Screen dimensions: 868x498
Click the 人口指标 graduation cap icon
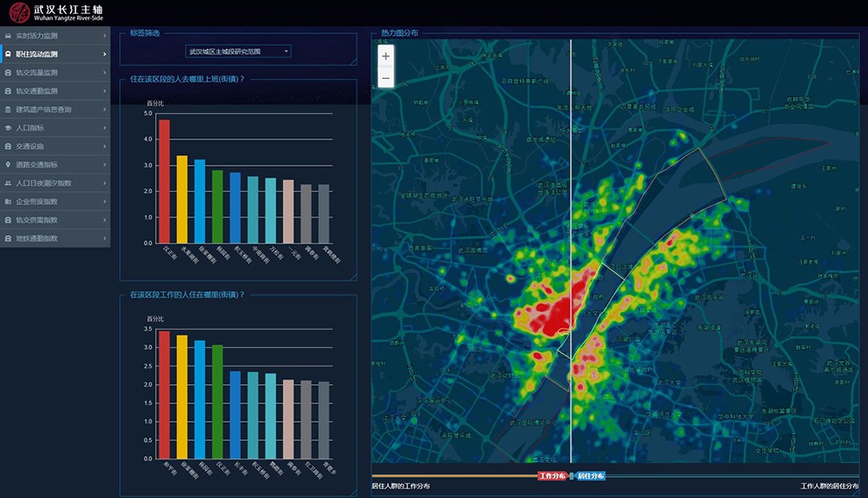8,128
